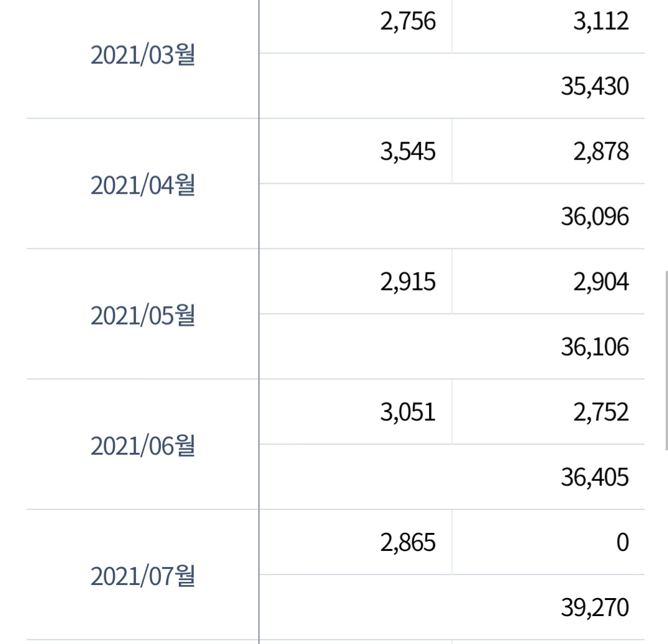Select the 36,106 total cell
668x644 pixels.
tap(452, 346)
